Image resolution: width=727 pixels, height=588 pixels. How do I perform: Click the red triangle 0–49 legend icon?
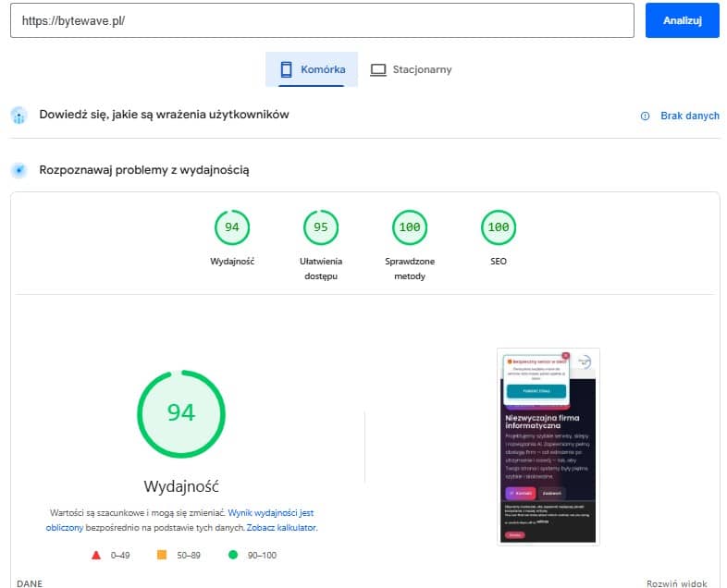click(x=96, y=555)
